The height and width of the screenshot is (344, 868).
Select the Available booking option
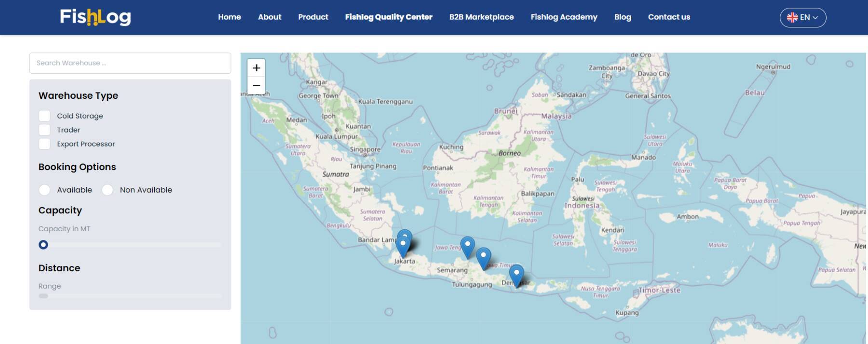tap(44, 190)
